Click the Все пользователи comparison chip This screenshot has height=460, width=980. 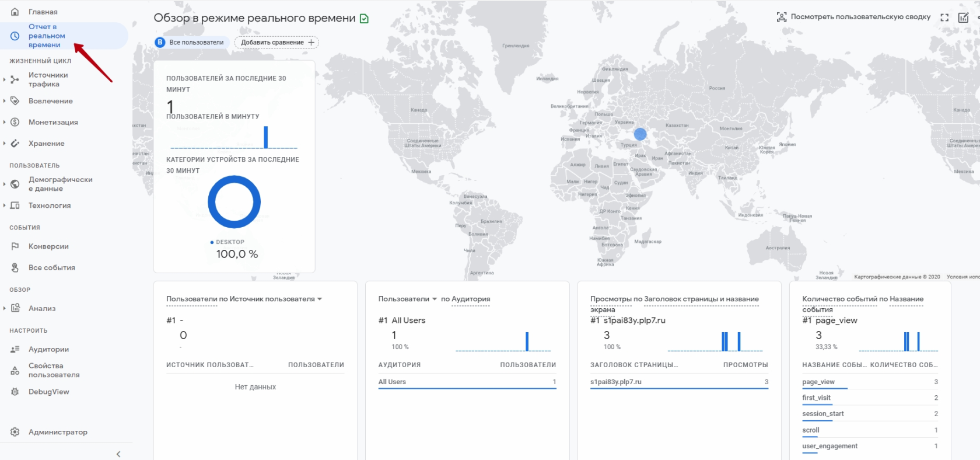pyautogui.click(x=191, y=43)
